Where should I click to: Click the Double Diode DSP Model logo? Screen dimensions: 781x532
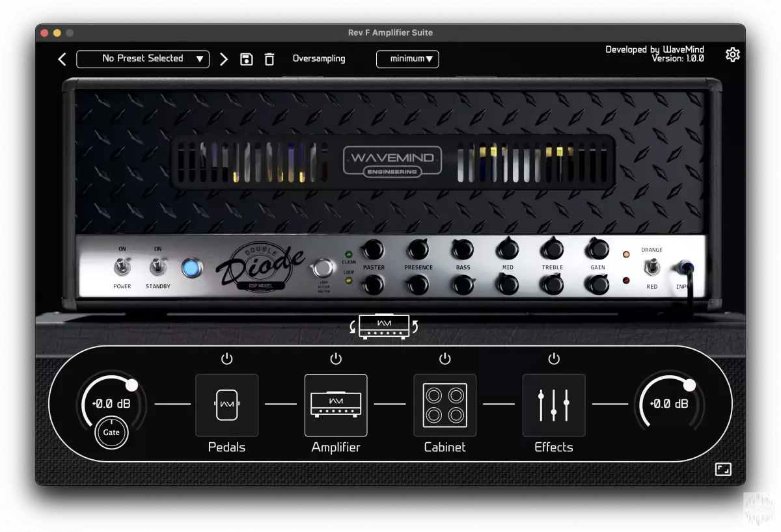click(x=260, y=267)
